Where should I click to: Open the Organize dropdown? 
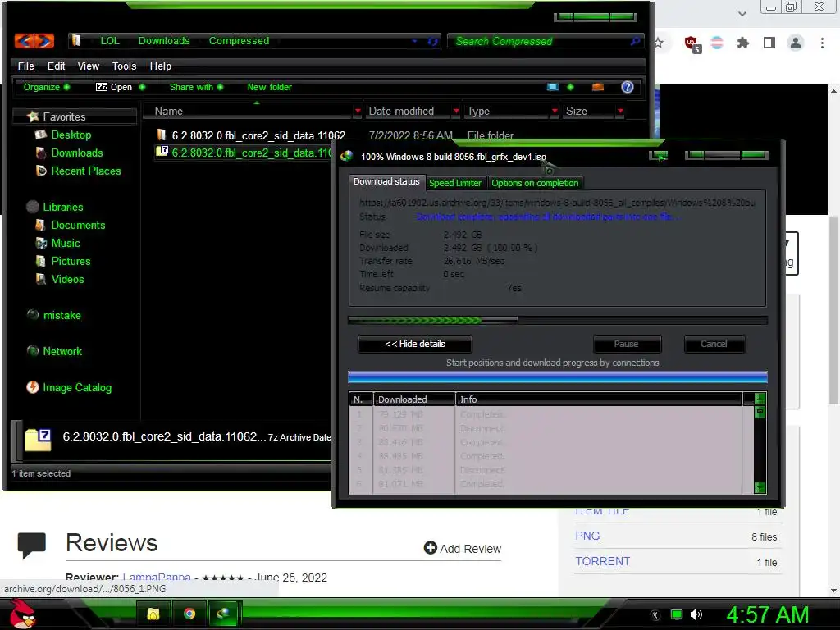pos(46,87)
